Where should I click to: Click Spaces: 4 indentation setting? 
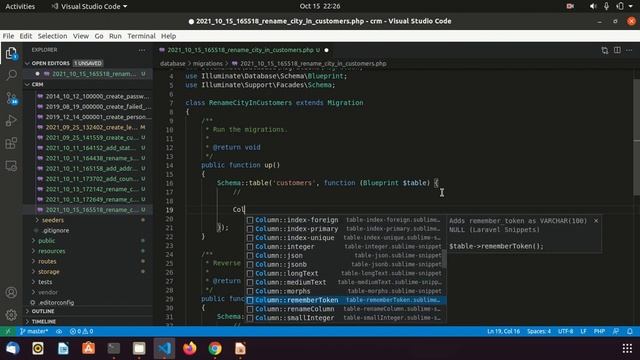[539, 331]
